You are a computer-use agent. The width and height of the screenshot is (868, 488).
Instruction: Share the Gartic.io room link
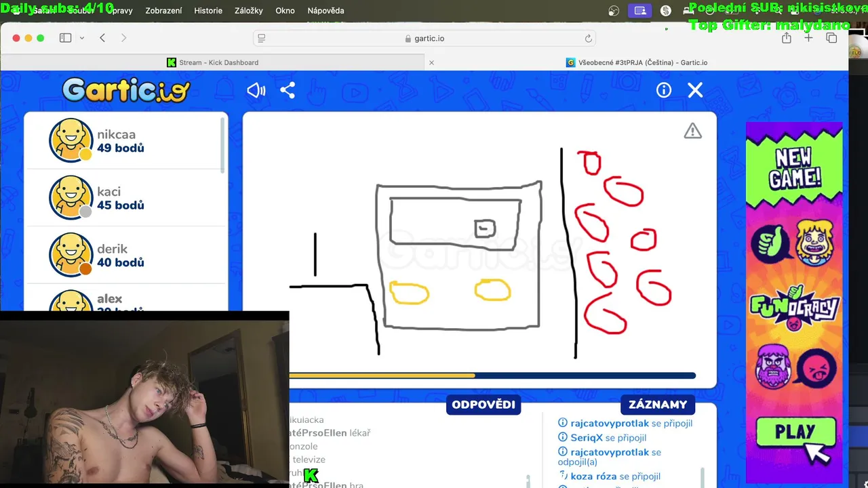[288, 90]
